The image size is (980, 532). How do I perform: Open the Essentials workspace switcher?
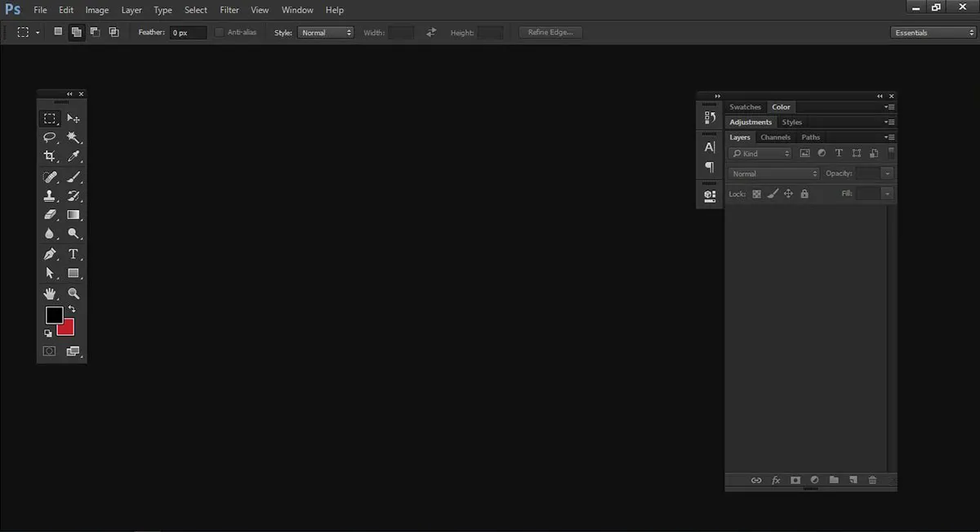931,32
